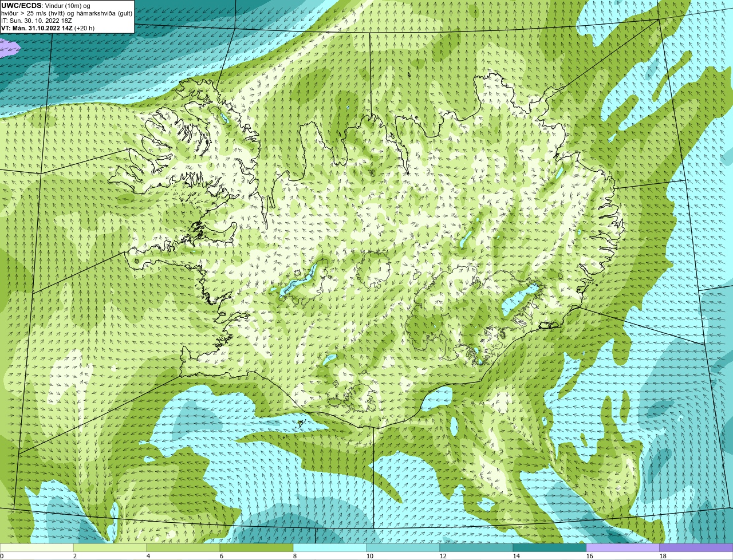733x560 pixels.
Task: Click the scale label '10' on the colorbar
Action: tap(370, 556)
